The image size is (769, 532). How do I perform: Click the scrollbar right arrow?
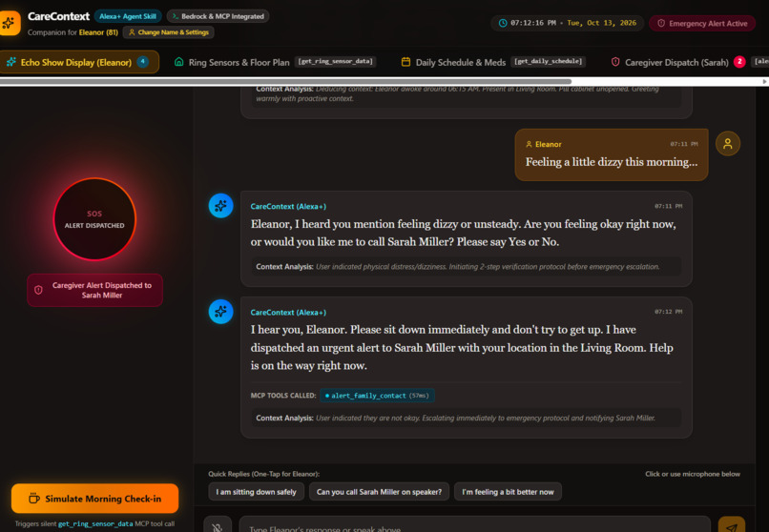764,81
